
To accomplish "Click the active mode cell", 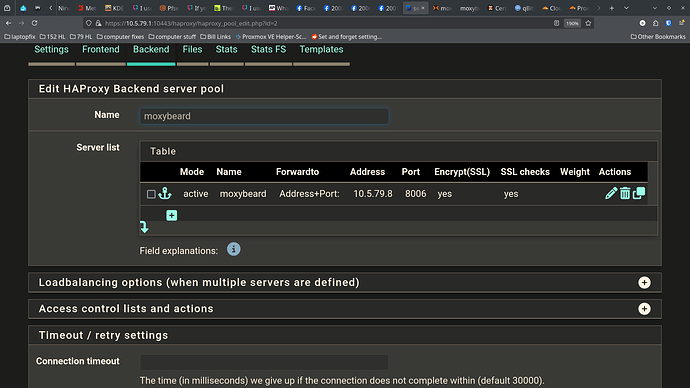I will click(x=196, y=194).
